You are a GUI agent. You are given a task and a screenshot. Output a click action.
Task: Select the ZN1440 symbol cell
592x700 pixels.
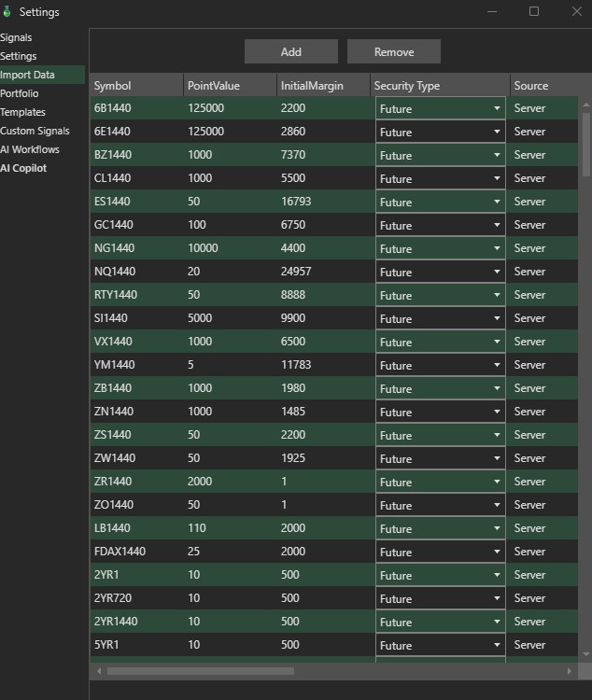114,412
